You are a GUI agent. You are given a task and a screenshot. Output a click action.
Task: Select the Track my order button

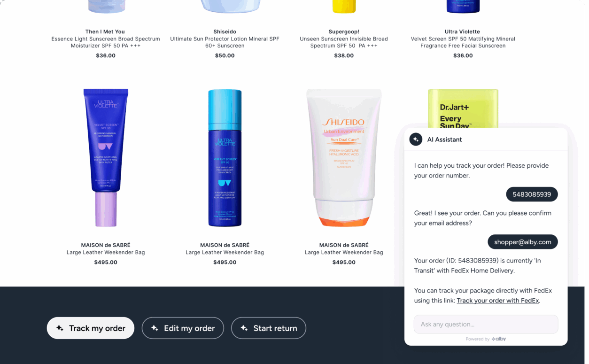pos(91,328)
